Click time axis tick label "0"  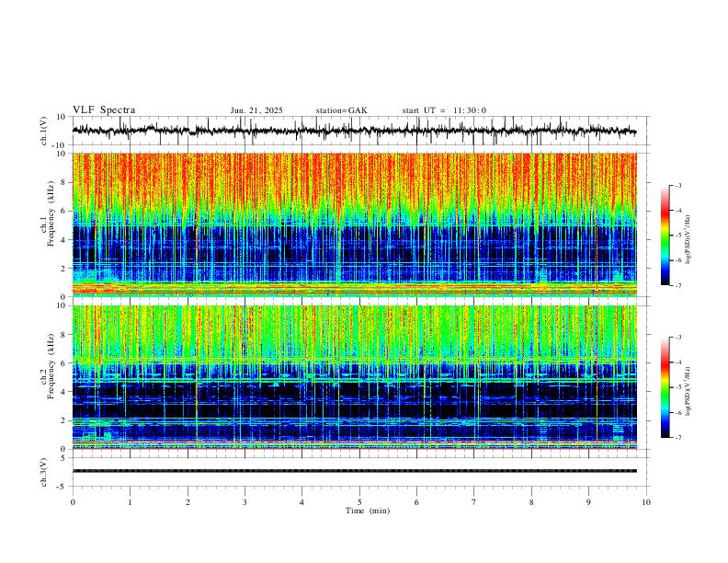(73, 502)
